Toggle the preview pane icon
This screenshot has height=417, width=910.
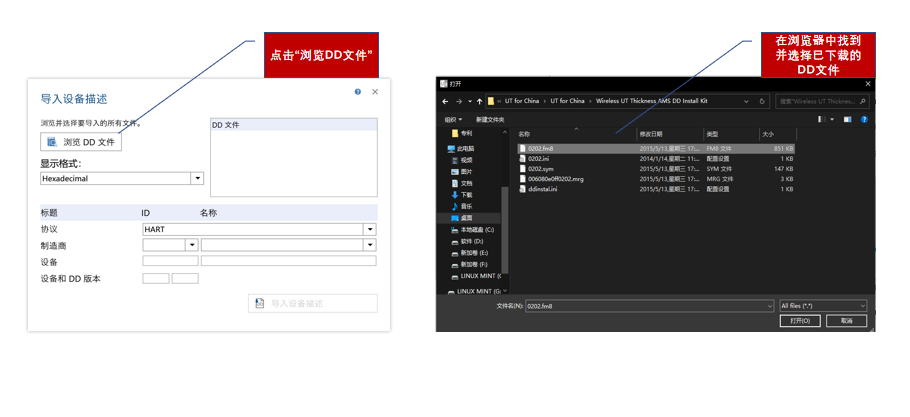click(846, 119)
